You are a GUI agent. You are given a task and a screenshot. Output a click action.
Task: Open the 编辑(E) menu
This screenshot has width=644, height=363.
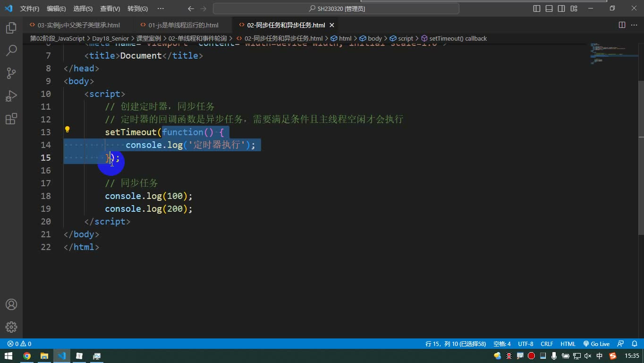56,9
